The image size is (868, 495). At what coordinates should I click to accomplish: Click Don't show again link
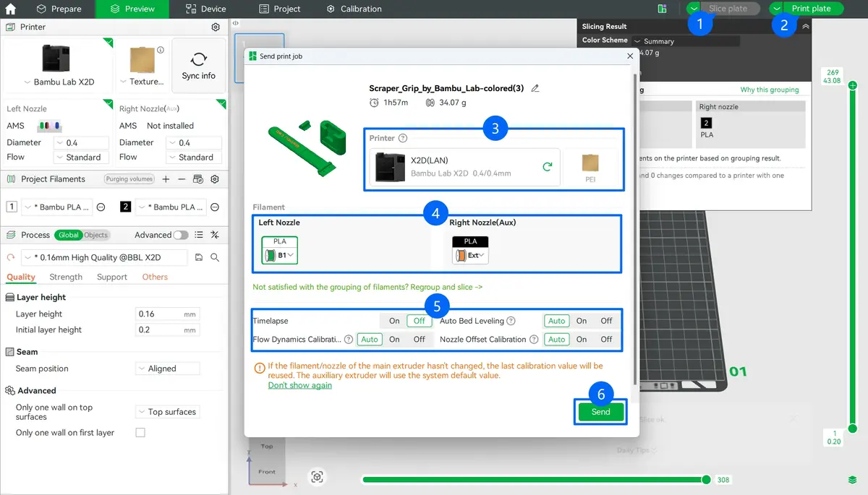point(300,385)
